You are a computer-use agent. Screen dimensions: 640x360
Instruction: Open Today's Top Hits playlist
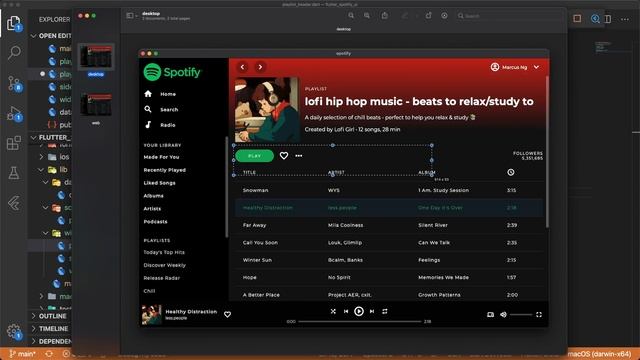coord(164,252)
